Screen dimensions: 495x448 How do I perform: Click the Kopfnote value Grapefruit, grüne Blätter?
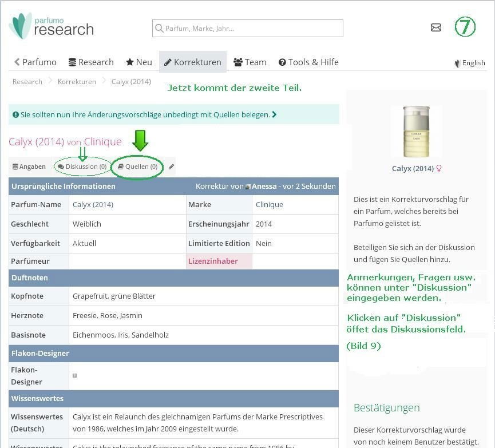click(114, 296)
